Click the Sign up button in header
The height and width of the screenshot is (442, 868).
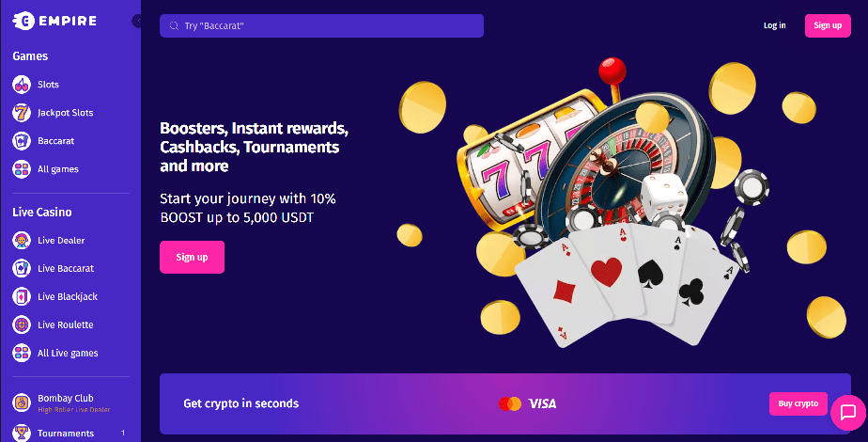coord(828,25)
